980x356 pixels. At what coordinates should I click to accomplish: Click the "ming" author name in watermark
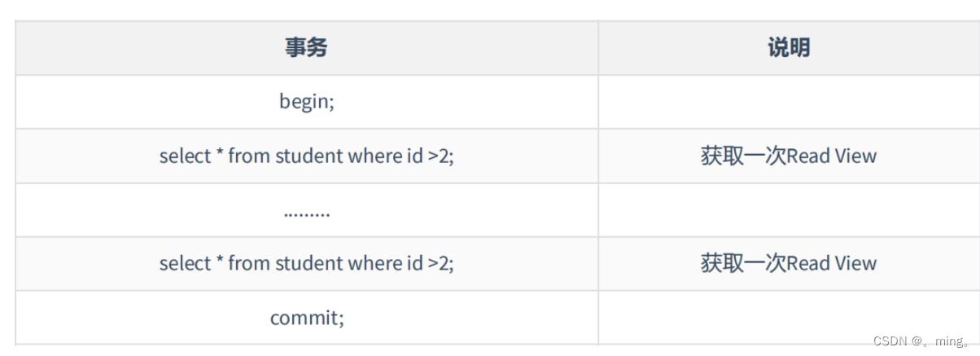(948, 341)
